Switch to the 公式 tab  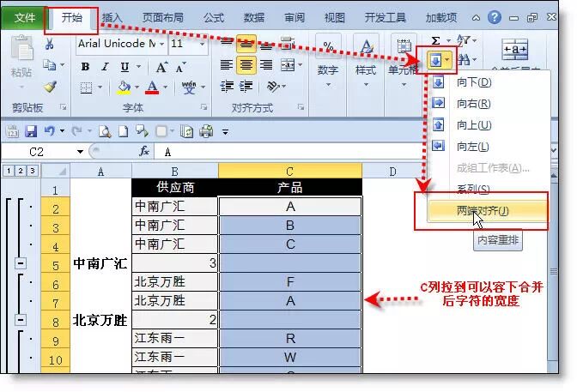[214, 17]
